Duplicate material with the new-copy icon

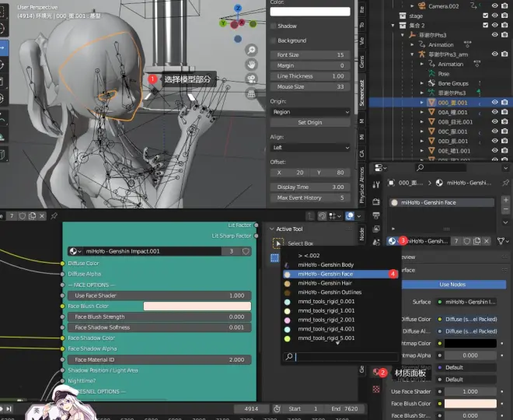476,241
